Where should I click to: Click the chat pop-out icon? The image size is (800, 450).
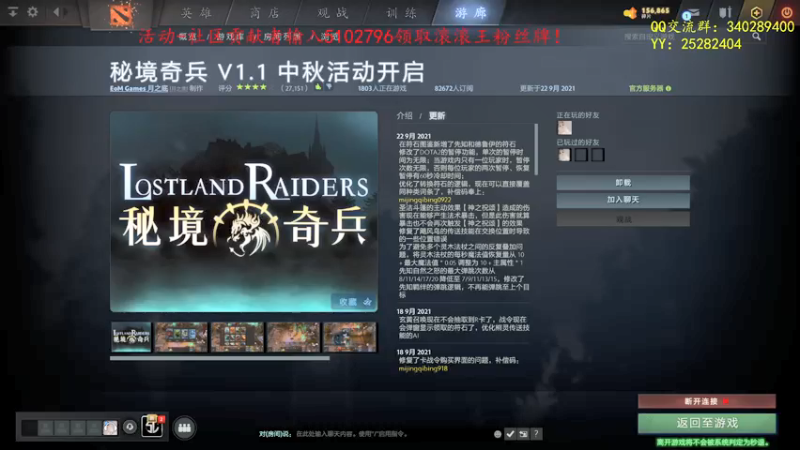pos(523,434)
